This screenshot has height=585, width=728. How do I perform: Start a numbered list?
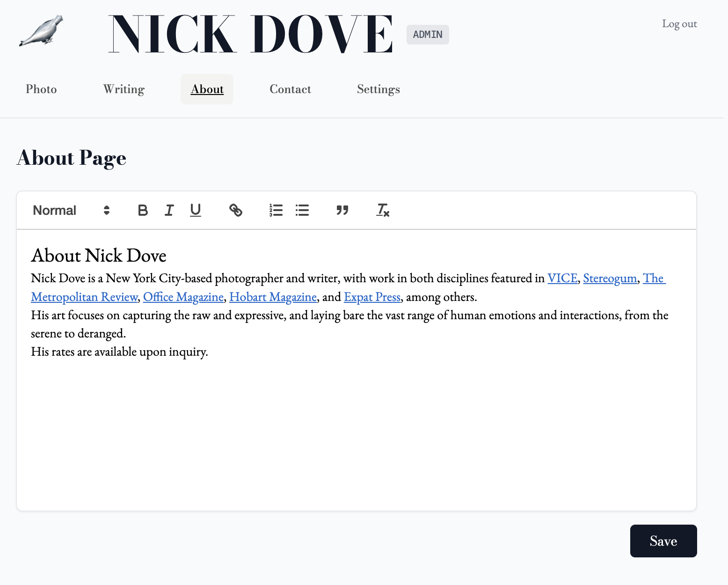point(276,210)
